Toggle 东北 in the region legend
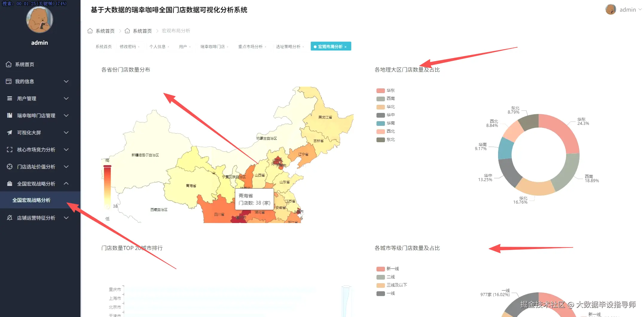Image resolution: width=644 pixels, height=317 pixels. click(386, 139)
